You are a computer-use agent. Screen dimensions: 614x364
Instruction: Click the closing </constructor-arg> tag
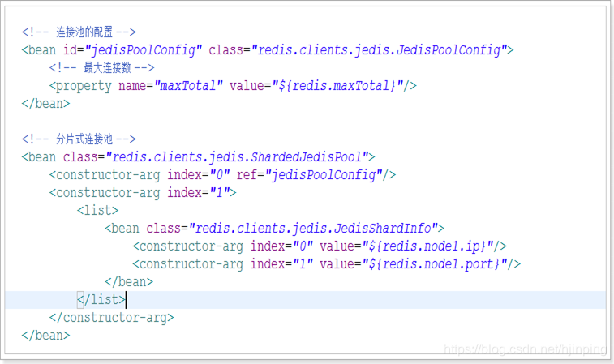click(112, 318)
